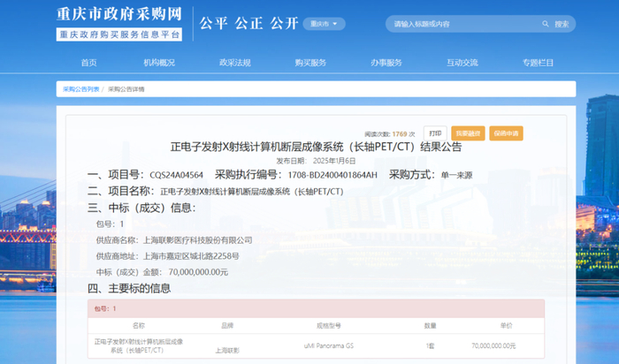This screenshot has width=619, height=364.
Task: Click the 品牌 column header
Action: click(227, 326)
